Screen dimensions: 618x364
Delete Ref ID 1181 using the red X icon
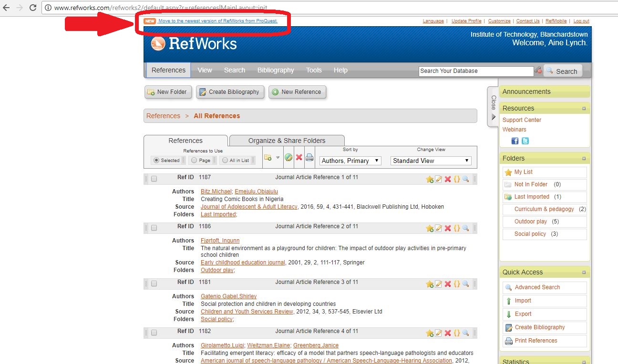click(448, 283)
